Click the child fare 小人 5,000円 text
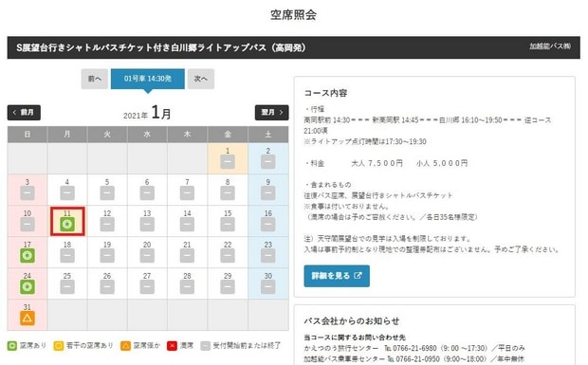Screen dimensions: 588x365 click(442, 163)
